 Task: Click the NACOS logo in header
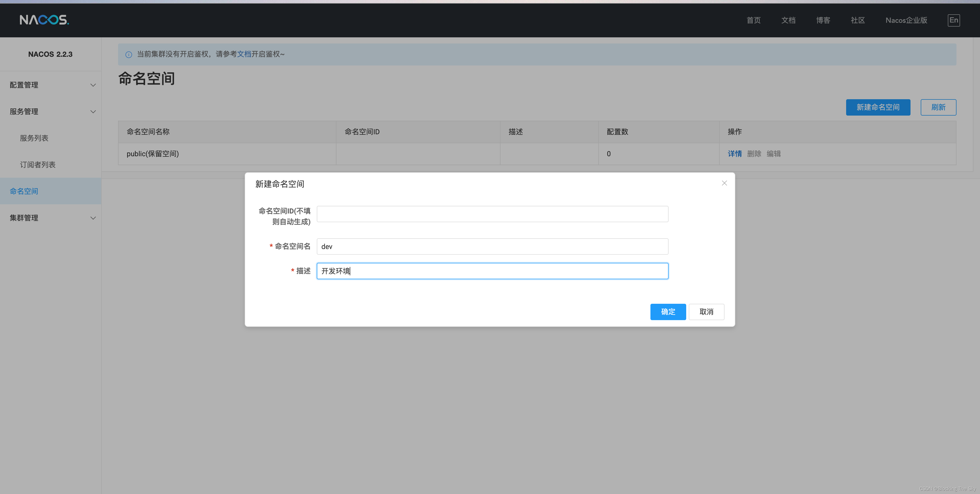[44, 20]
